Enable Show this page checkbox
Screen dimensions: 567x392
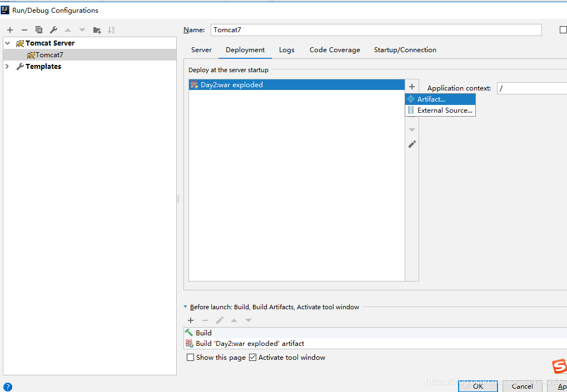coord(191,358)
